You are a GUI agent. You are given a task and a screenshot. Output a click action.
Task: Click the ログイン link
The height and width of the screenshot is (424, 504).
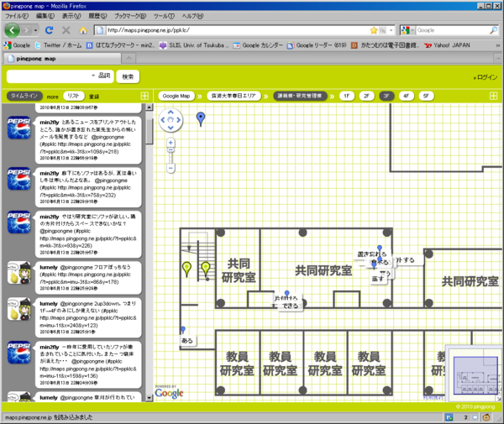point(486,77)
